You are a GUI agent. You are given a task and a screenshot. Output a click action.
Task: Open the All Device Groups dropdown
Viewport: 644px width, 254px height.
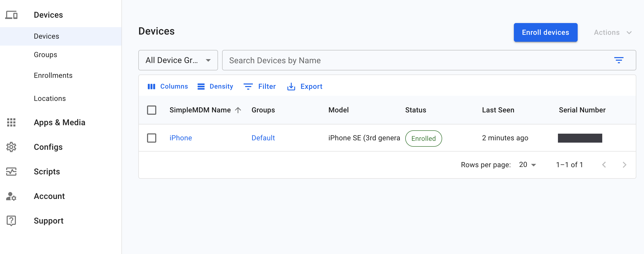click(x=178, y=60)
